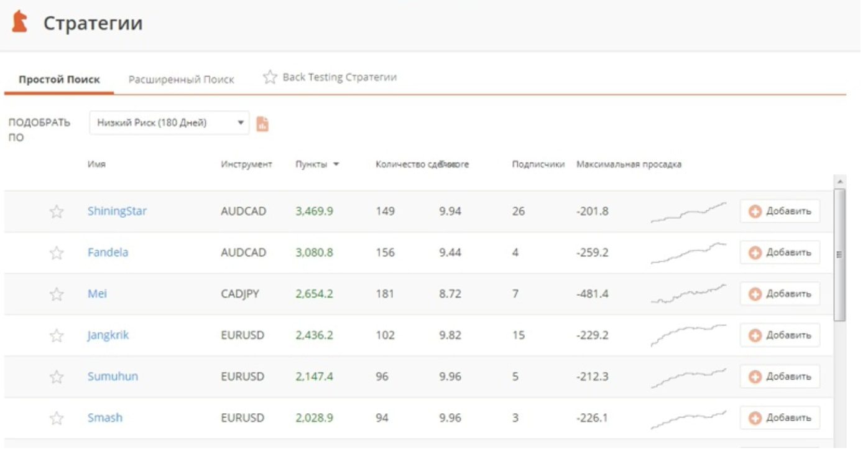Add Smash with Добавить button
The height and width of the screenshot is (453, 868).
pyautogui.click(x=780, y=418)
